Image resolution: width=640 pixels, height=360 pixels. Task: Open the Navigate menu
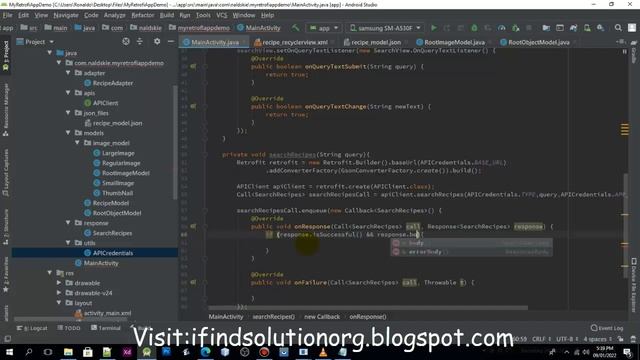tap(66, 15)
